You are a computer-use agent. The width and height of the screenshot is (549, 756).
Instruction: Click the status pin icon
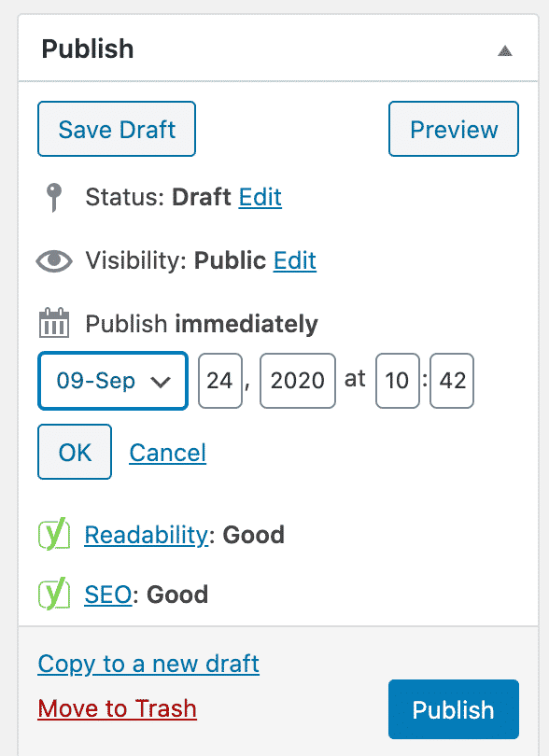[x=54, y=198]
